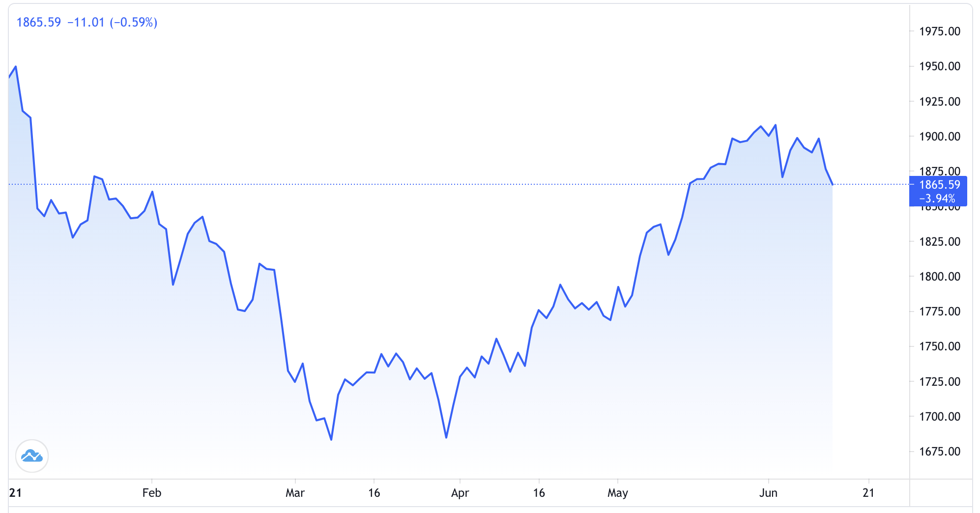Select the Jun label on time axis
The image size is (980, 513).
pos(769,492)
